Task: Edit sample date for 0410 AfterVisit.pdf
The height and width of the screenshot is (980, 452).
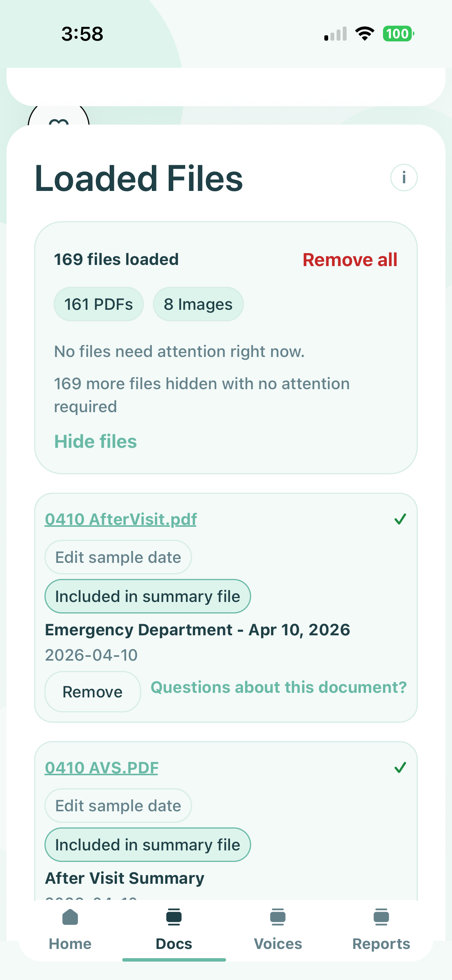Action: [x=118, y=557]
